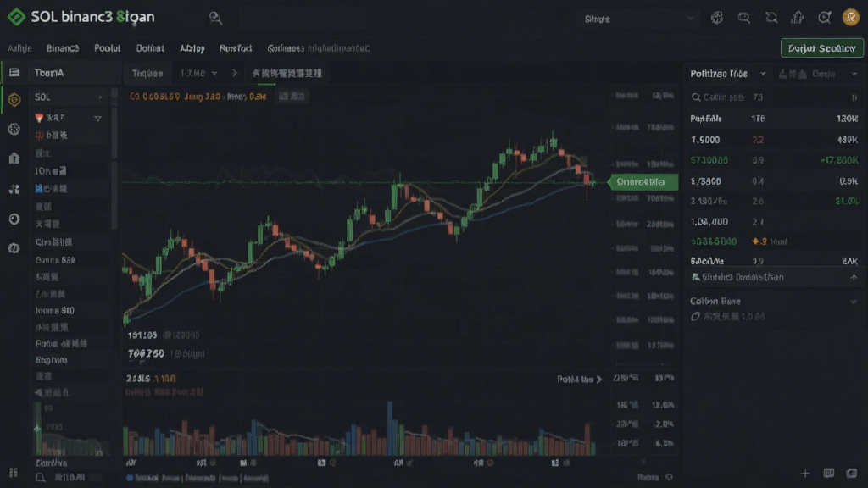This screenshot has width=868, height=488.
Task: Switch to the Dotibat menu item
Action: [150, 48]
